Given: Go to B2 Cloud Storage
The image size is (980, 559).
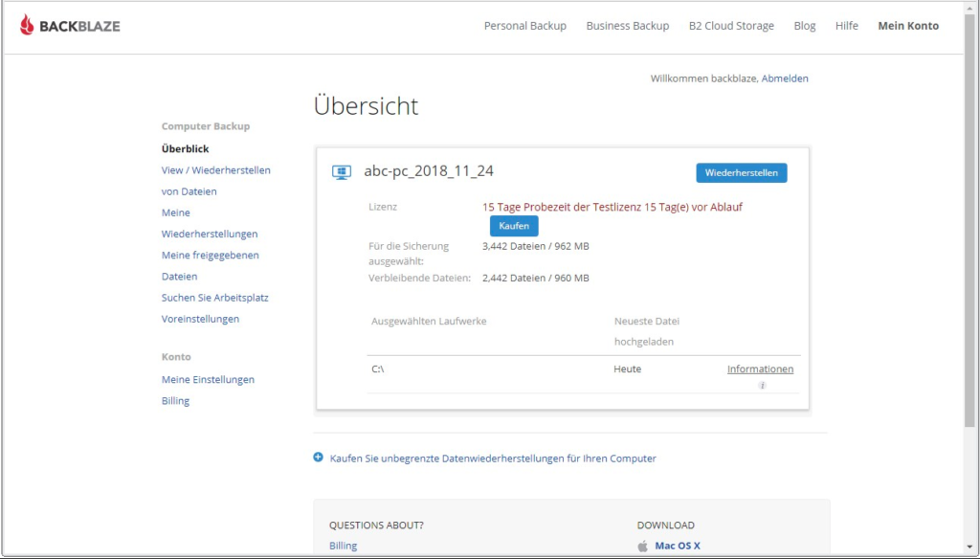Looking at the screenshot, I should (x=731, y=26).
